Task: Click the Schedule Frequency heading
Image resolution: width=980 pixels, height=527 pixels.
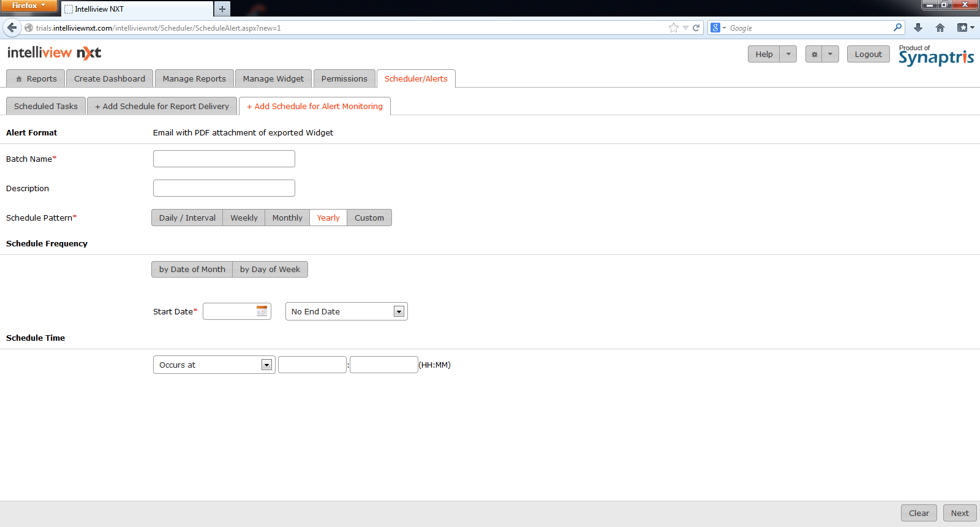Action: coord(47,243)
